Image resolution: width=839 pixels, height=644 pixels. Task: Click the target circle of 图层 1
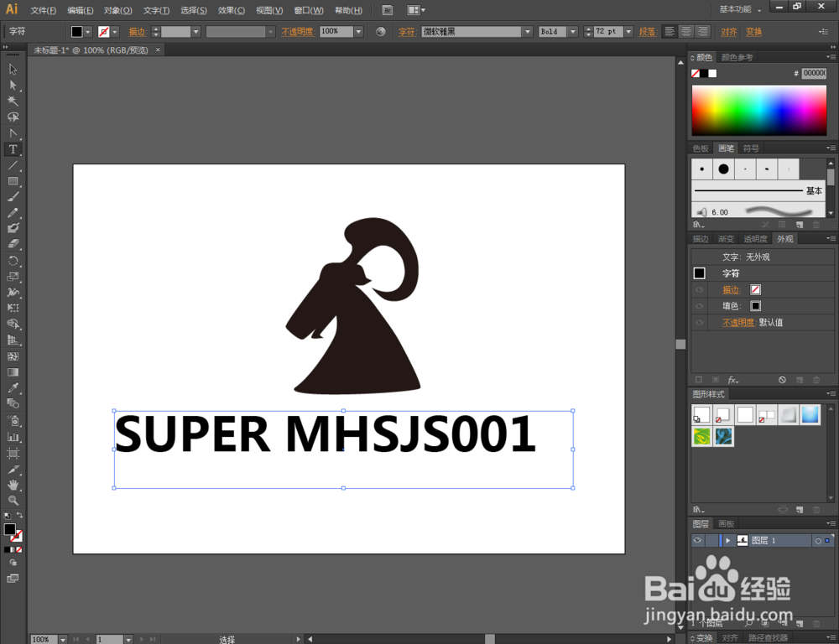click(817, 541)
